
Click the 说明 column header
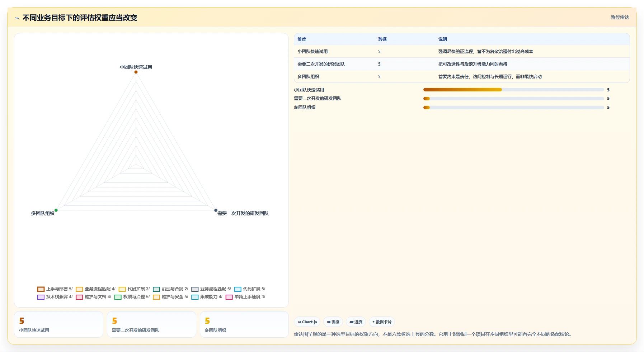[x=443, y=39]
